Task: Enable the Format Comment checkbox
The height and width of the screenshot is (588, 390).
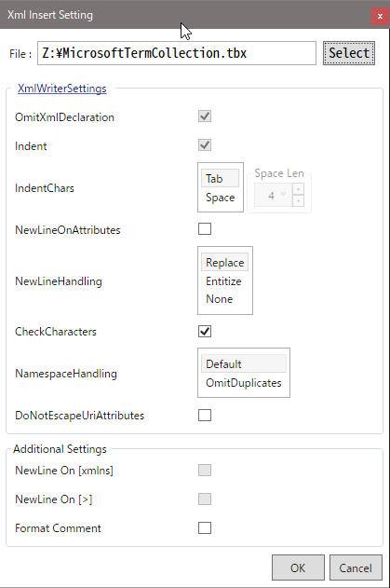Action: (205, 528)
